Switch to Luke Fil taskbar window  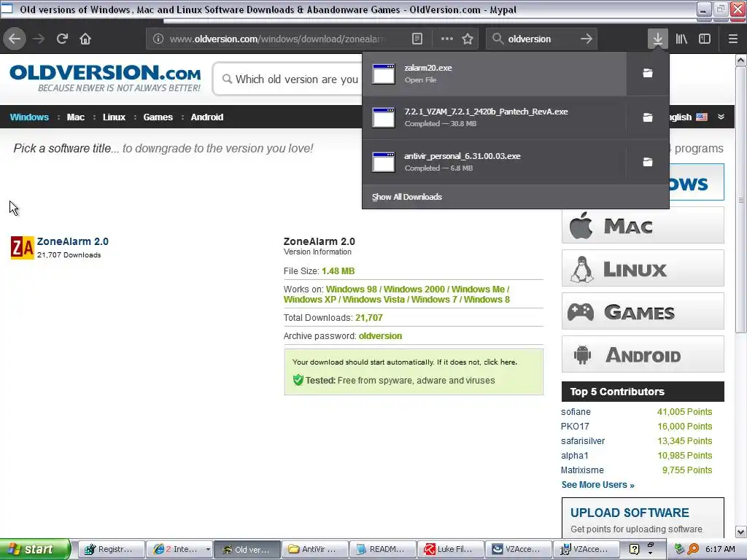click(x=451, y=549)
